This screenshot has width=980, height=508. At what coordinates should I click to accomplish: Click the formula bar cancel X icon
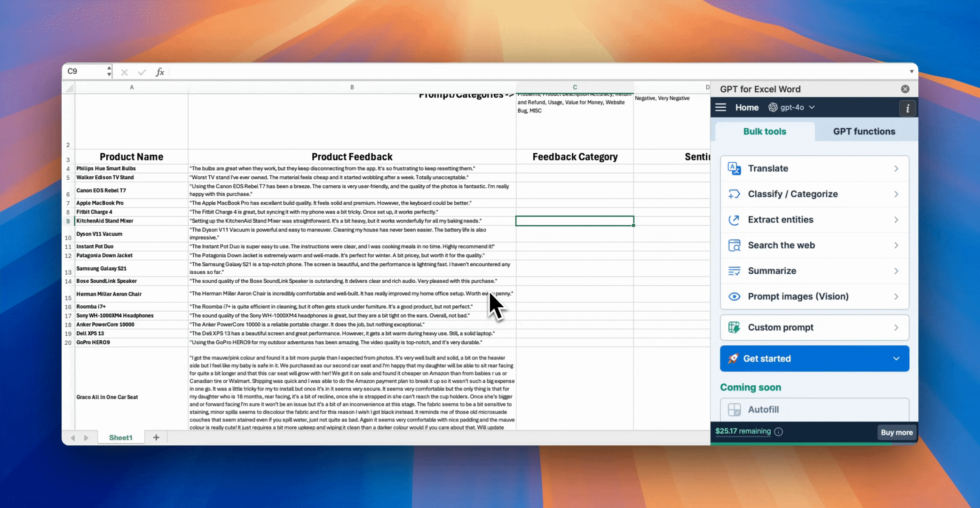pyautogui.click(x=124, y=72)
